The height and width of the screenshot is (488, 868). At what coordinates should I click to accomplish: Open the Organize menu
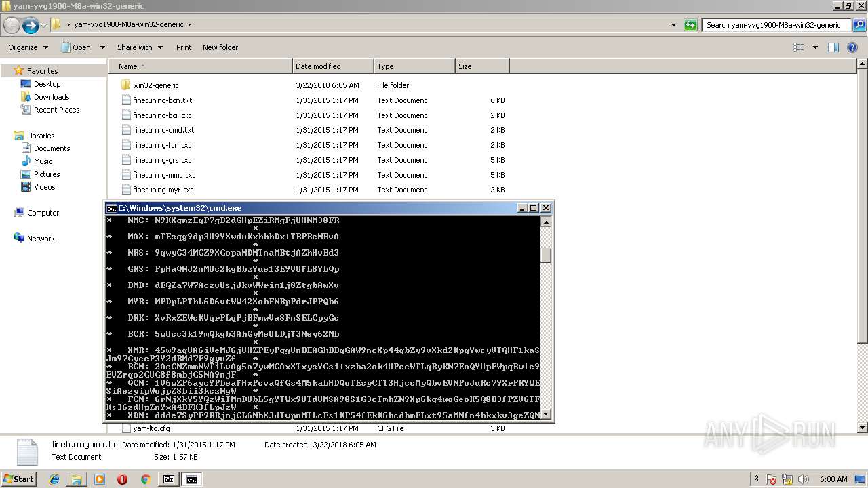click(28, 47)
